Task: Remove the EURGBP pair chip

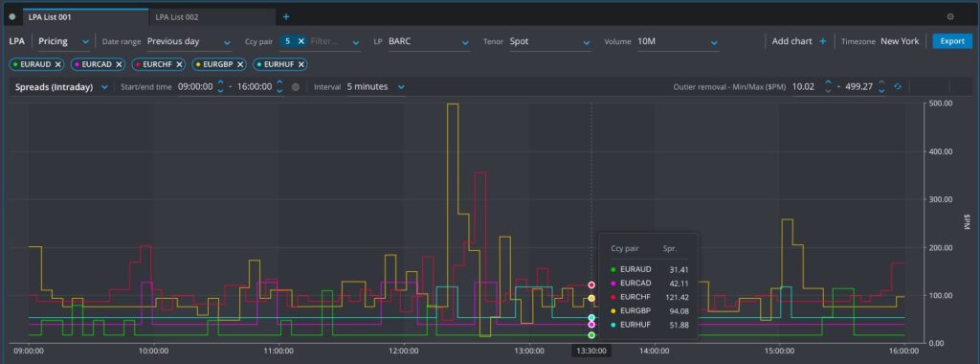Action: [x=240, y=64]
